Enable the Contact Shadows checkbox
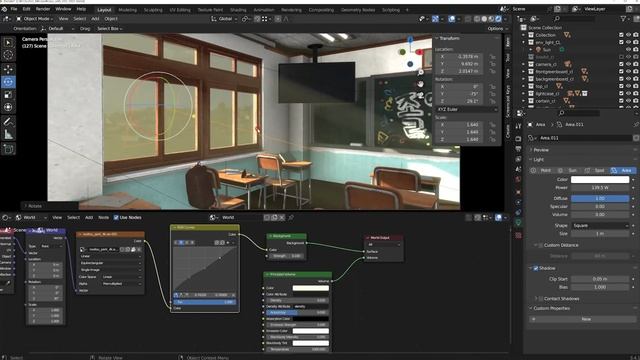640x360 pixels. (x=541, y=299)
